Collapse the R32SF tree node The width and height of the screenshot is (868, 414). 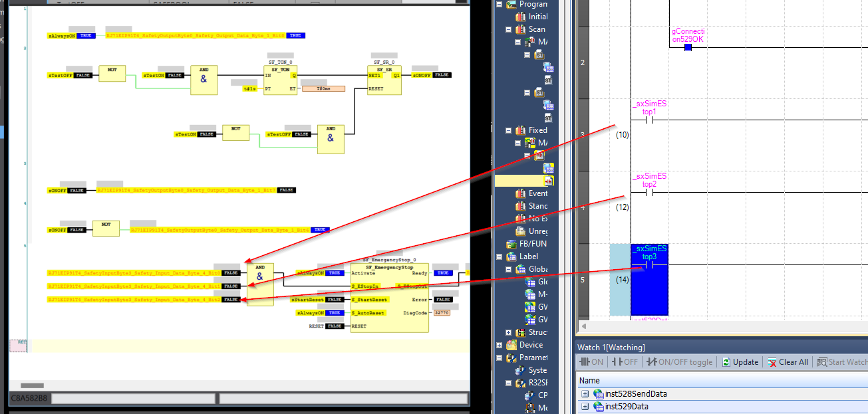[509, 383]
